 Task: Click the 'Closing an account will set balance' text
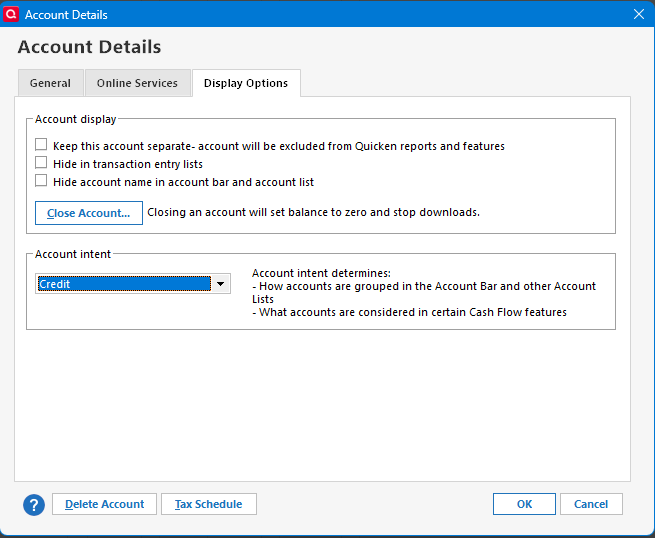tap(313, 212)
